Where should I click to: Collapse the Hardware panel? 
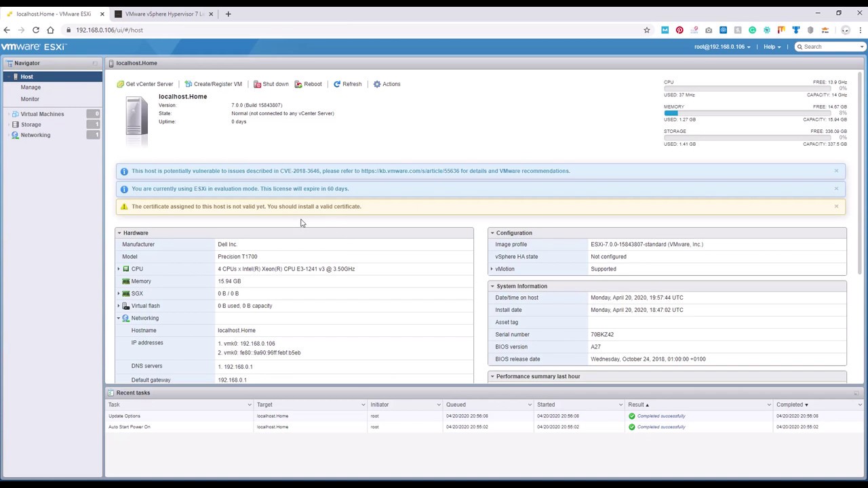[120, 232]
